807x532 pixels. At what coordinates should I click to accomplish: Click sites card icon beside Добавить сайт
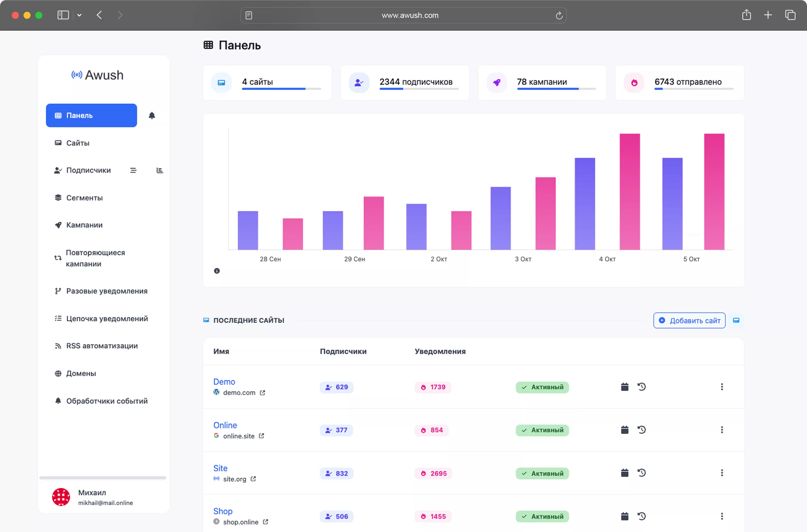pyautogui.click(x=736, y=320)
